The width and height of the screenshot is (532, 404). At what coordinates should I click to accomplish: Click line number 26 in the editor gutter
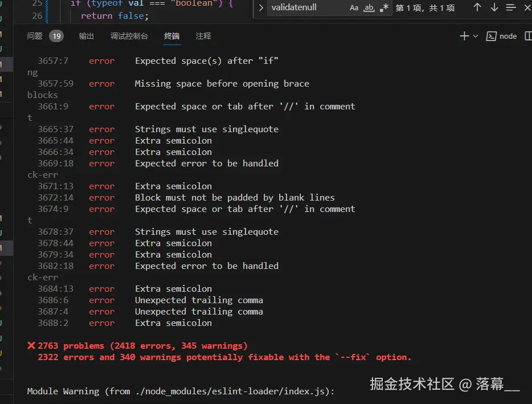click(x=38, y=15)
